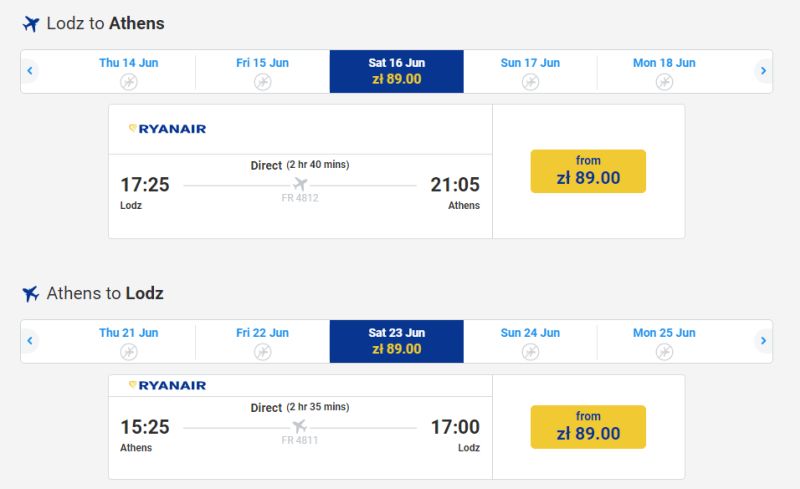The image size is (800, 489).
Task: Select the Sat 23 Jun tab
Action: click(396, 341)
